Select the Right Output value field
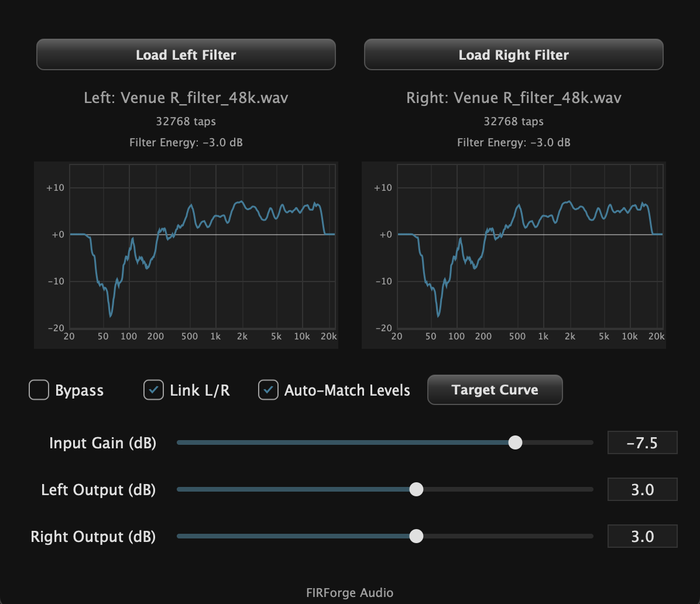 (642, 537)
